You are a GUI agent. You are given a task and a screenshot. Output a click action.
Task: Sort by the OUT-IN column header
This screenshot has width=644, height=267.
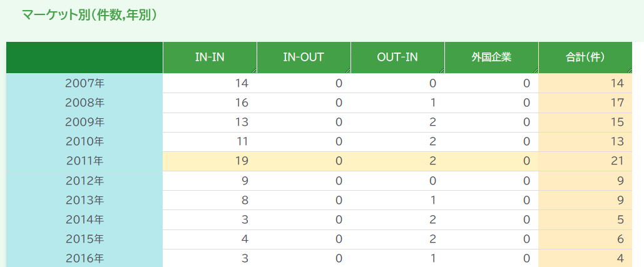[397, 58]
